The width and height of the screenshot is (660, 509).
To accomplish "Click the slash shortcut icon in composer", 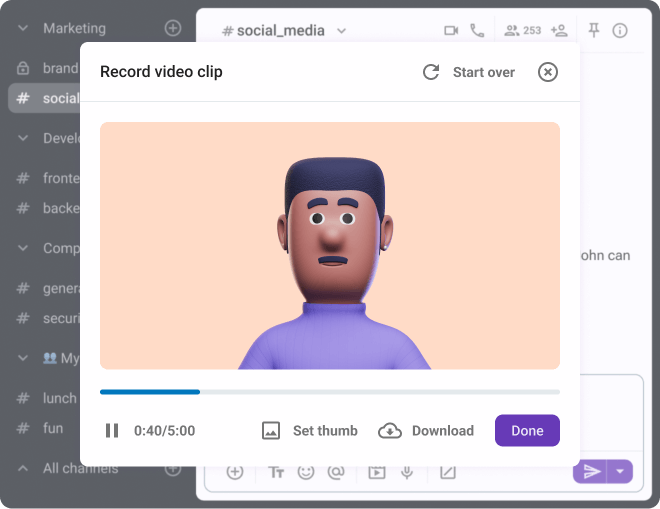I will [x=447, y=472].
